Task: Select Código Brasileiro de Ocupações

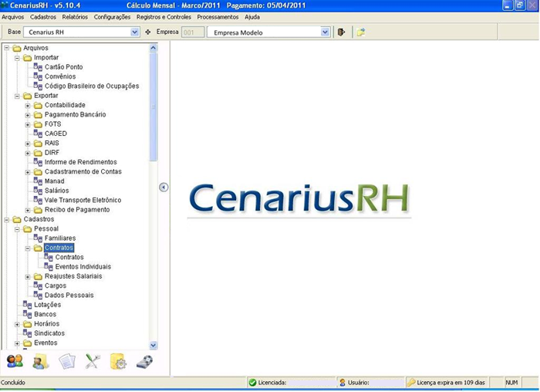Action: 92,86
